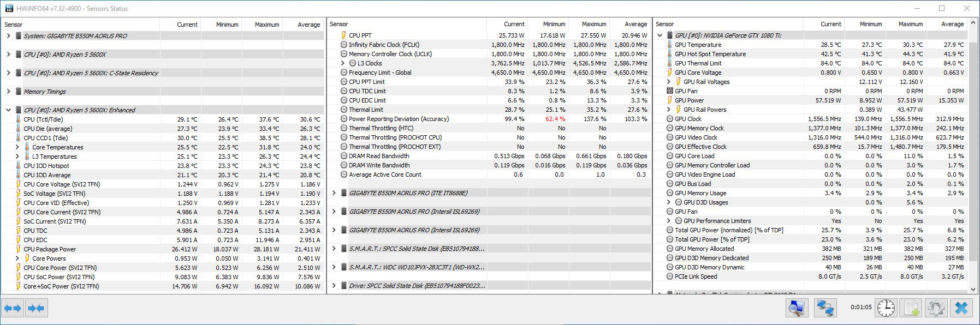Select the SoC Voltage (SVI2 TFN) row
The width and height of the screenshot is (980, 325).
click(x=163, y=194)
